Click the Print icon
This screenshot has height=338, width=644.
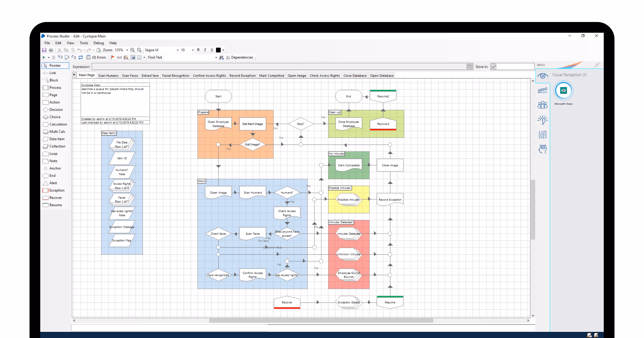point(51,50)
